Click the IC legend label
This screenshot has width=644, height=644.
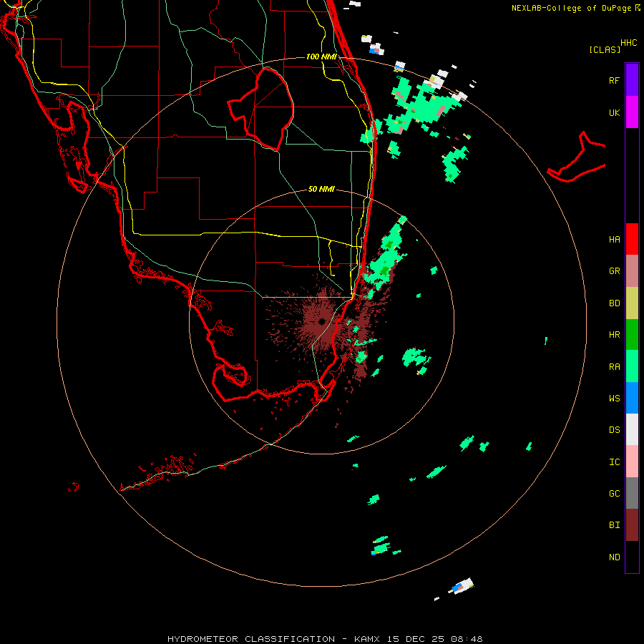tap(614, 462)
